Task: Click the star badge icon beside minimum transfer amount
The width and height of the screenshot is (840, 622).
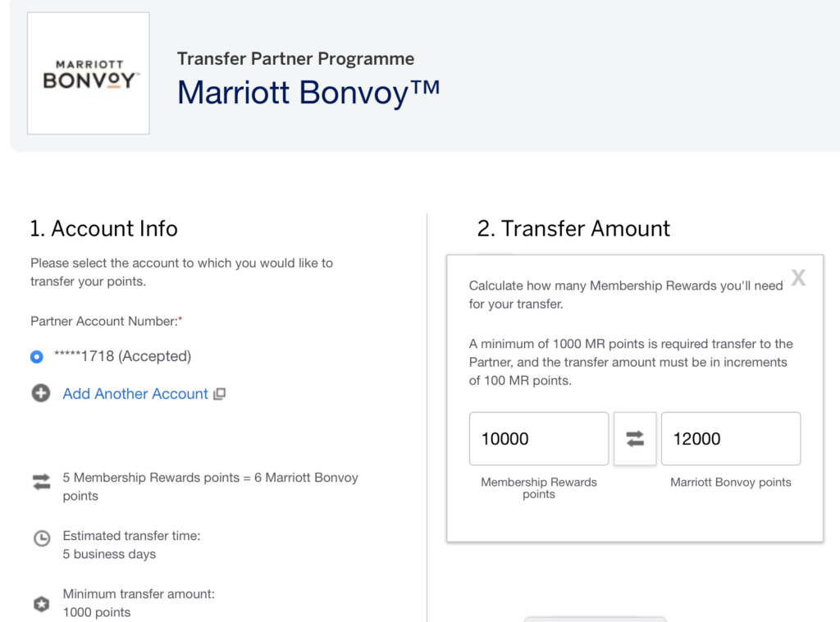Action: tap(40, 604)
